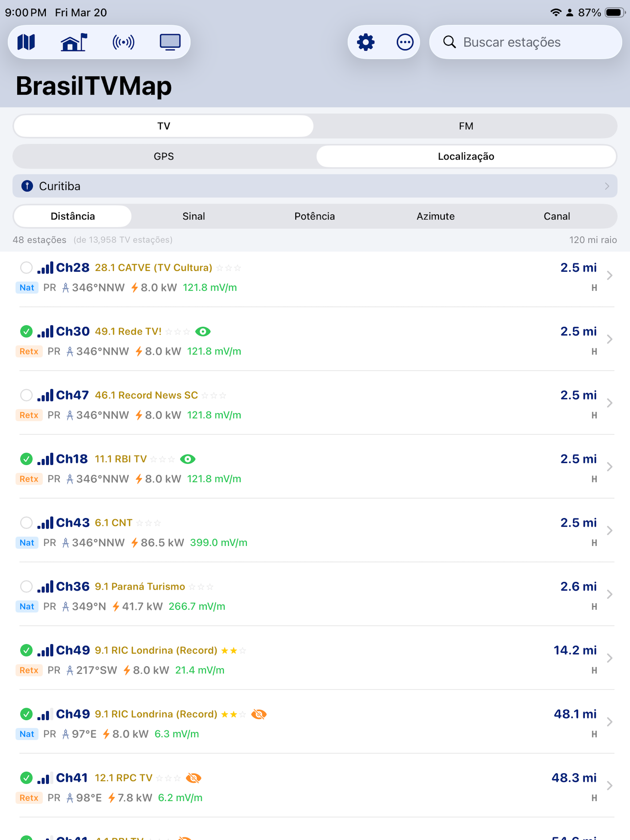Tap the azimuth compass icon on Ch36

pyautogui.click(x=66, y=607)
